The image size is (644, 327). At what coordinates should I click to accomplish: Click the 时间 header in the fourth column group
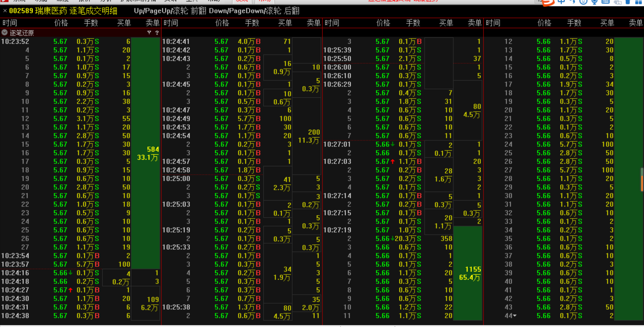[493, 23]
